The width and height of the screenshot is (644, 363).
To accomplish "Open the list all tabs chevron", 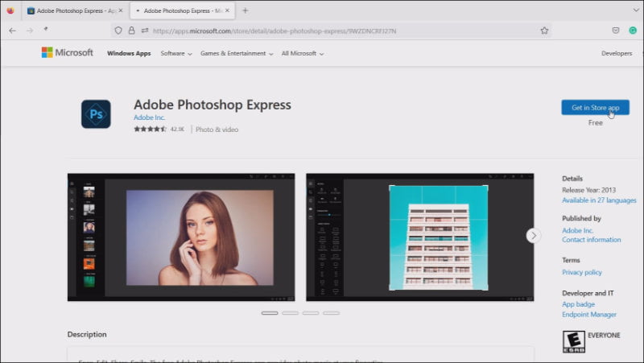I will (636, 10).
